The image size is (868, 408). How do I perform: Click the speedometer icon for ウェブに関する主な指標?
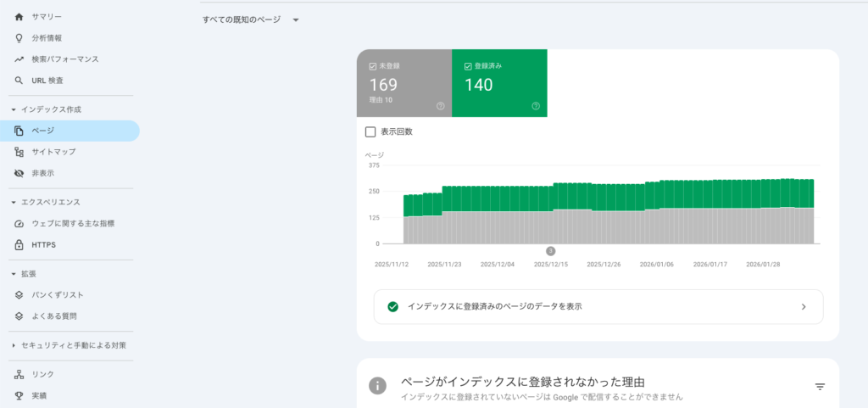(x=19, y=224)
